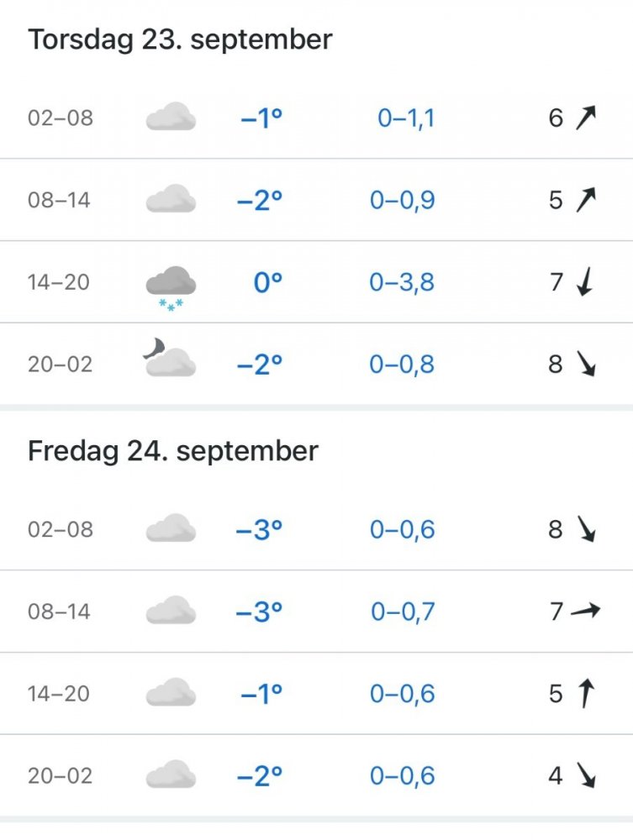Click the 0° temperature on Thursday 14–20
This screenshot has height=840, width=633.
(267, 282)
